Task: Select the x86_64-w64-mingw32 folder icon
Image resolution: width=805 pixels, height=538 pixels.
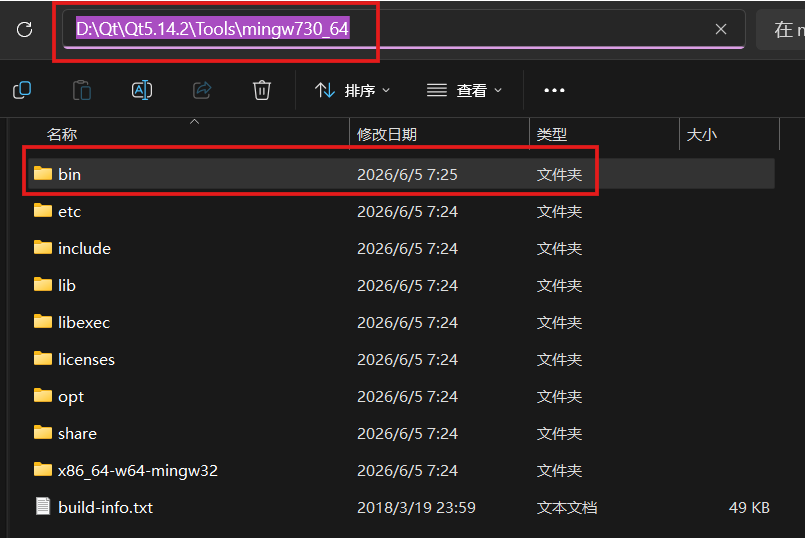Action: tap(43, 469)
